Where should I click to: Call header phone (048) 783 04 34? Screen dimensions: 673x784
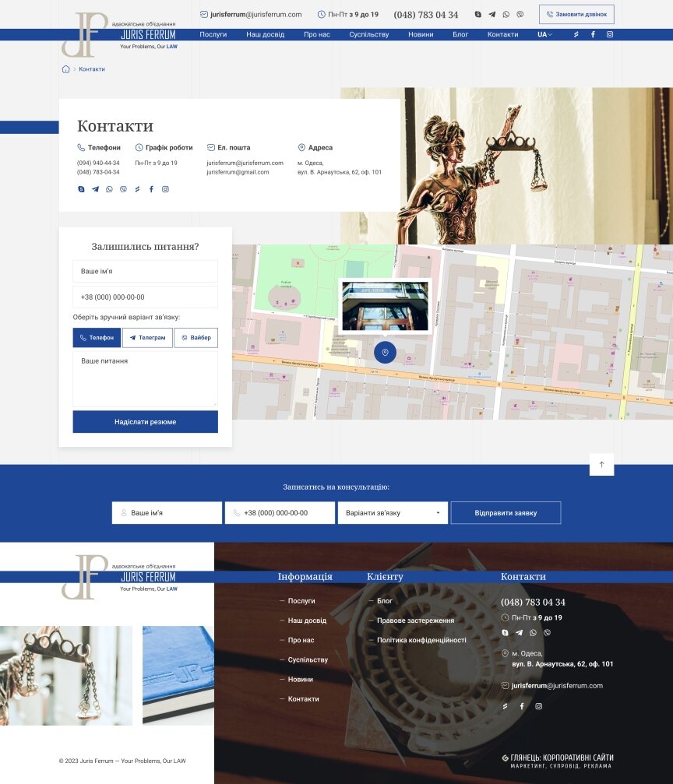(426, 15)
